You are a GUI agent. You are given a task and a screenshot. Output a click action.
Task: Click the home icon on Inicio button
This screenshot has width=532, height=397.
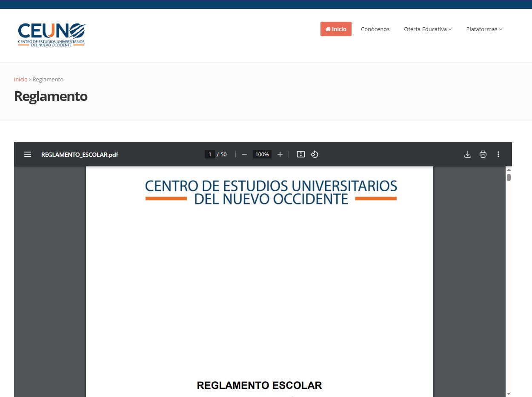pyautogui.click(x=328, y=29)
